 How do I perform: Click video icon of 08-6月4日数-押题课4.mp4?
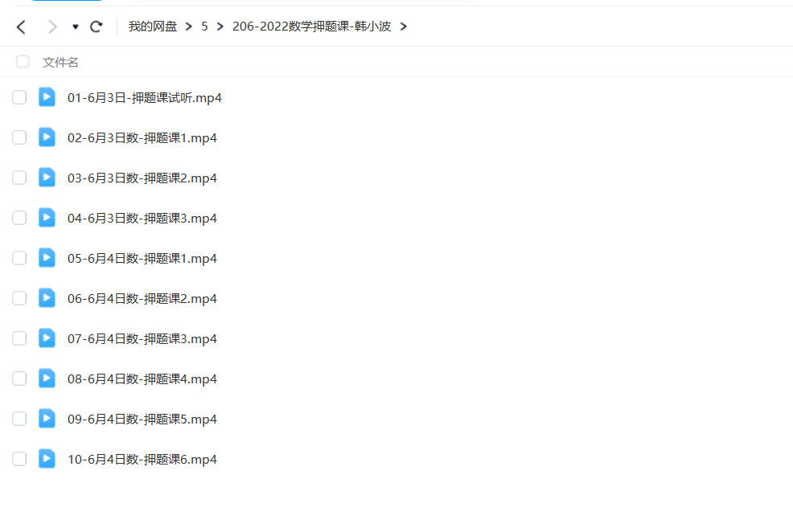(x=47, y=379)
